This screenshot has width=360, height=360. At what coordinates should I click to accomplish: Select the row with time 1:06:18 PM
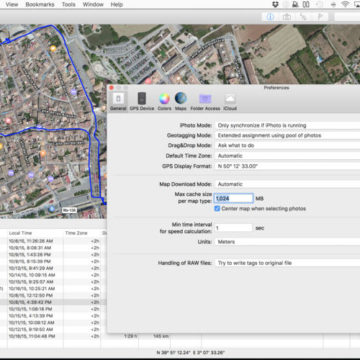(x=53, y=309)
